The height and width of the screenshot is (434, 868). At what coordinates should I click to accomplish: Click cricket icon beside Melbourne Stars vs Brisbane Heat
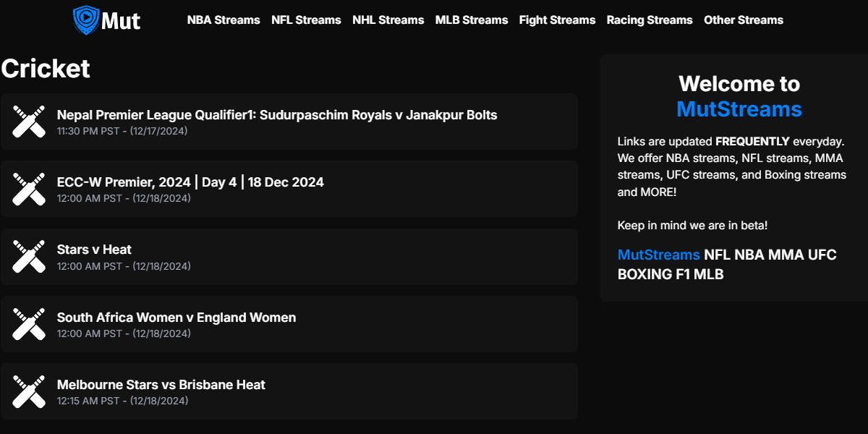29,391
